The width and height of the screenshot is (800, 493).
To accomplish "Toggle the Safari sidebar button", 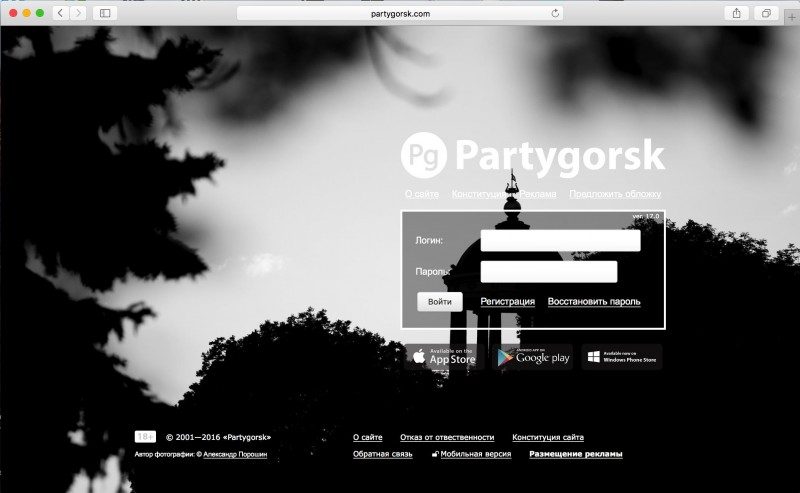I will [x=104, y=13].
